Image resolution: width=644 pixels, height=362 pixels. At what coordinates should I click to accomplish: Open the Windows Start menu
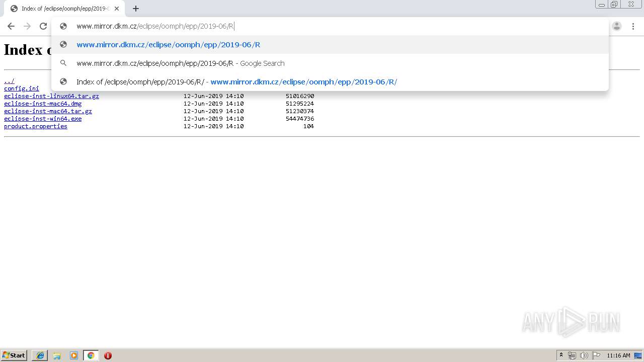pyautogui.click(x=14, y=355)
